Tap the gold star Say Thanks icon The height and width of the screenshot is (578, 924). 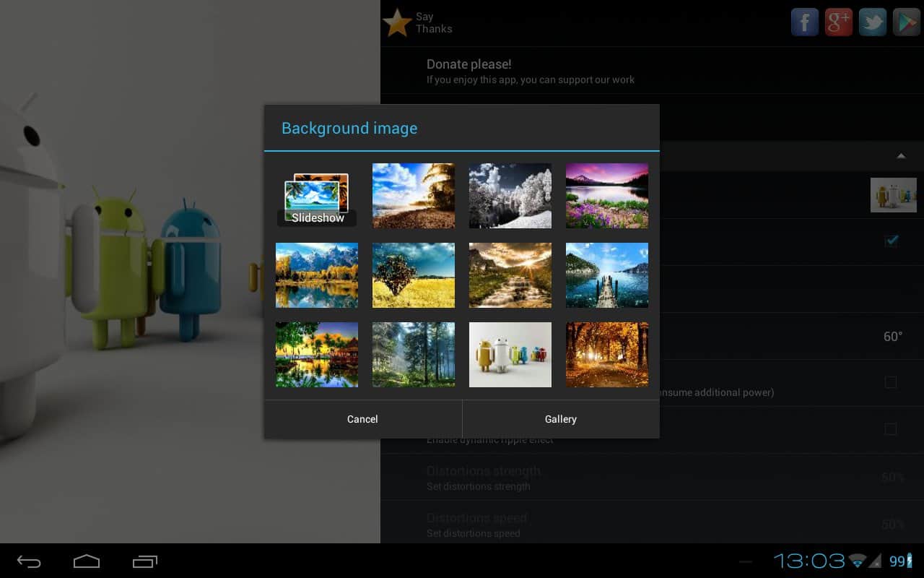(x=396, y=23)
